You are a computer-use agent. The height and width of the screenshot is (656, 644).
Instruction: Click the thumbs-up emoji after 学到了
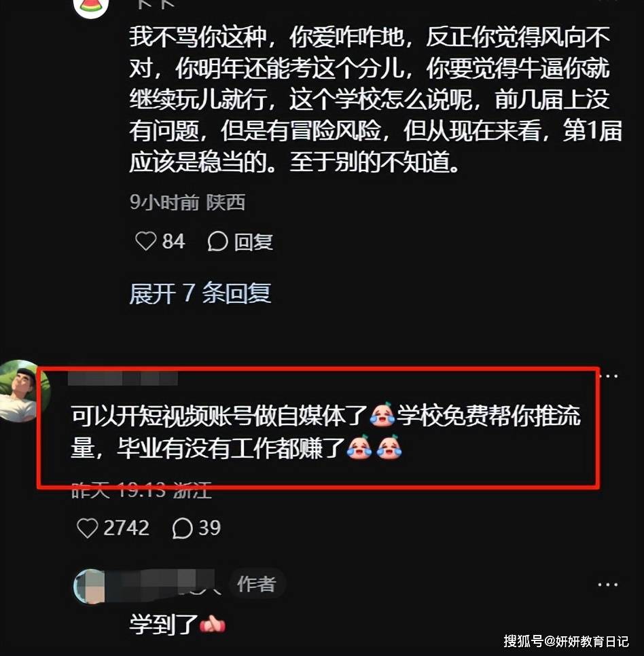click(213, 624)
